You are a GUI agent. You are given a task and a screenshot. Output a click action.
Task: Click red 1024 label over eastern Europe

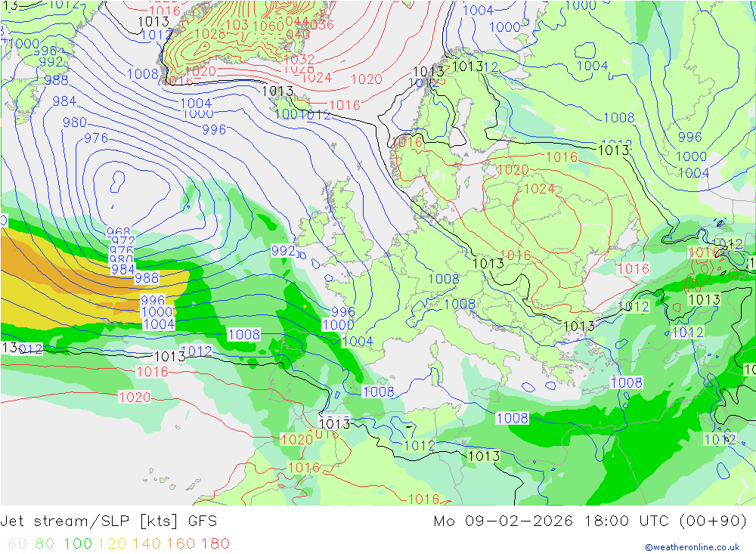click(x=539, y=188)
